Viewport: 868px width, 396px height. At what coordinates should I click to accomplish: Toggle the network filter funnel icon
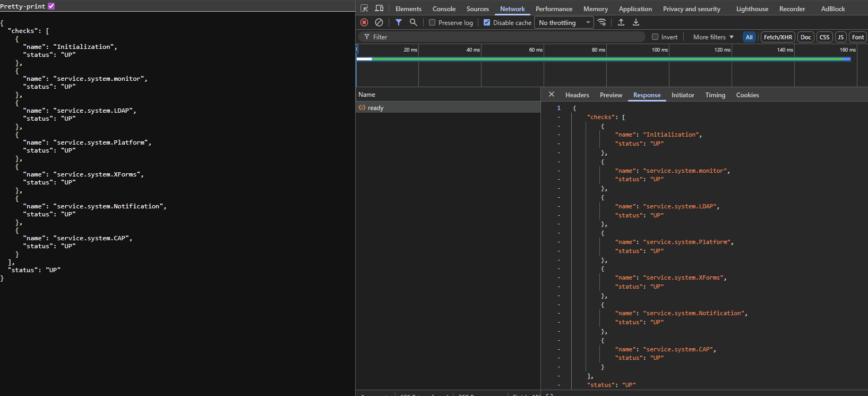tap(399, 22)
